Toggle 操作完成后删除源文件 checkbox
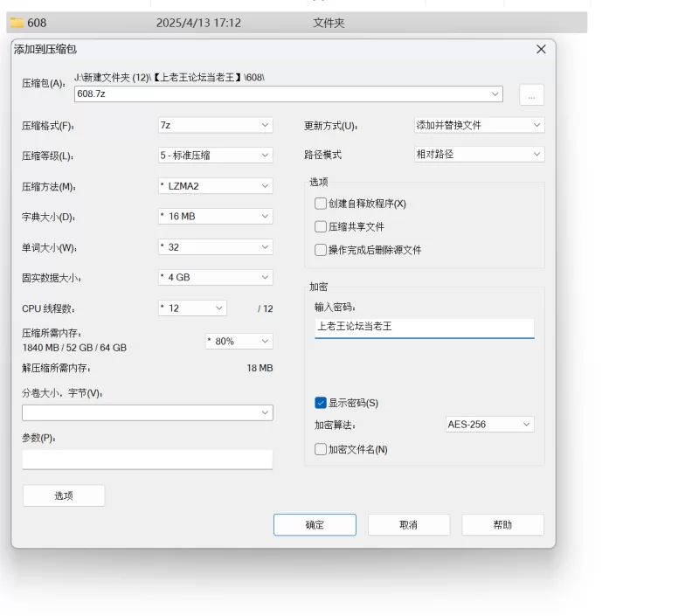The image size is (699, 616). [x=321, y=250]
